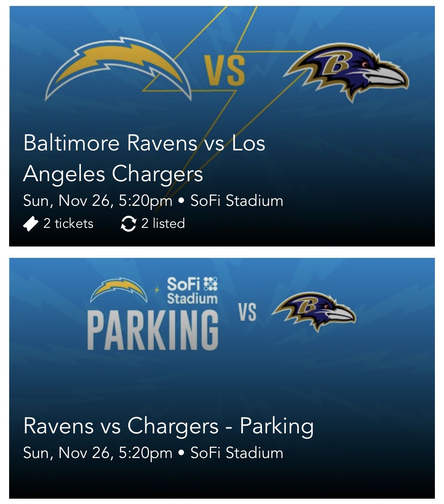Click SoFi Stadium venue on parking card
Image resolution: width=444 pixels, height=504 pixels.
tap(237, 453)
